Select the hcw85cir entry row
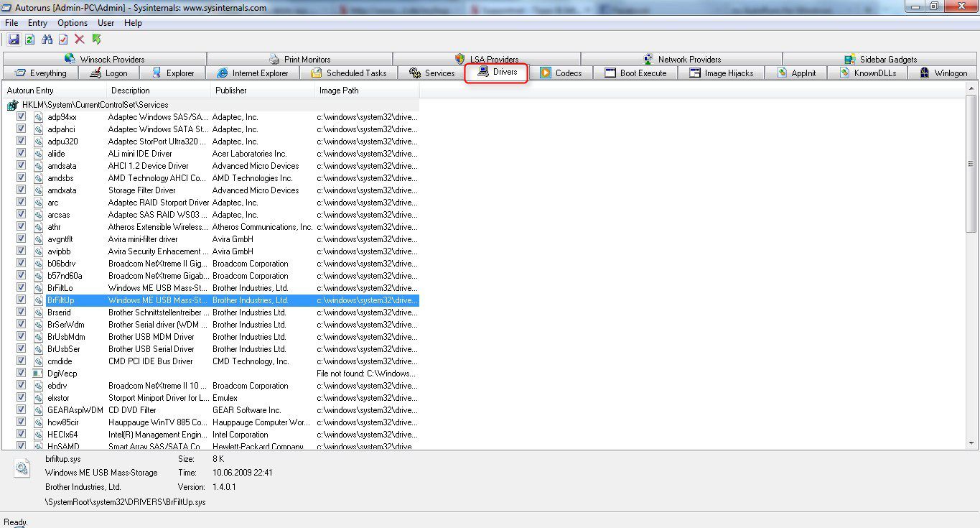The image size is (980, 528). [211, 422]
